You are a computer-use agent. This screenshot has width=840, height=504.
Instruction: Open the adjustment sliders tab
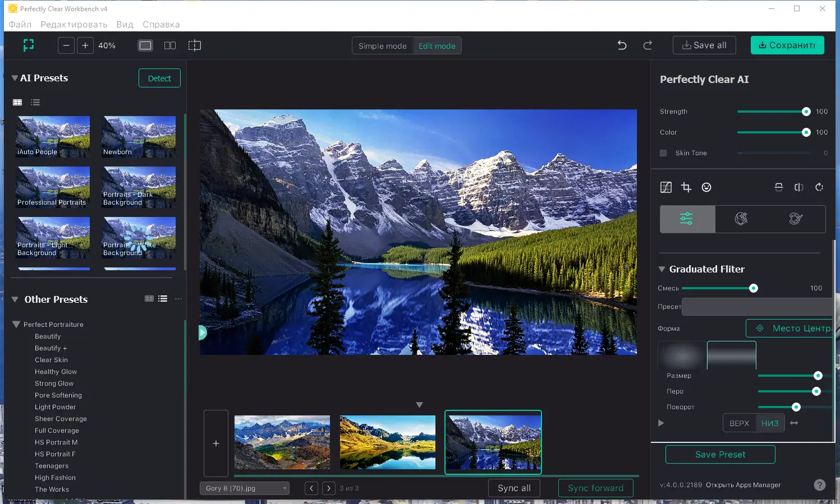[687, 219]
